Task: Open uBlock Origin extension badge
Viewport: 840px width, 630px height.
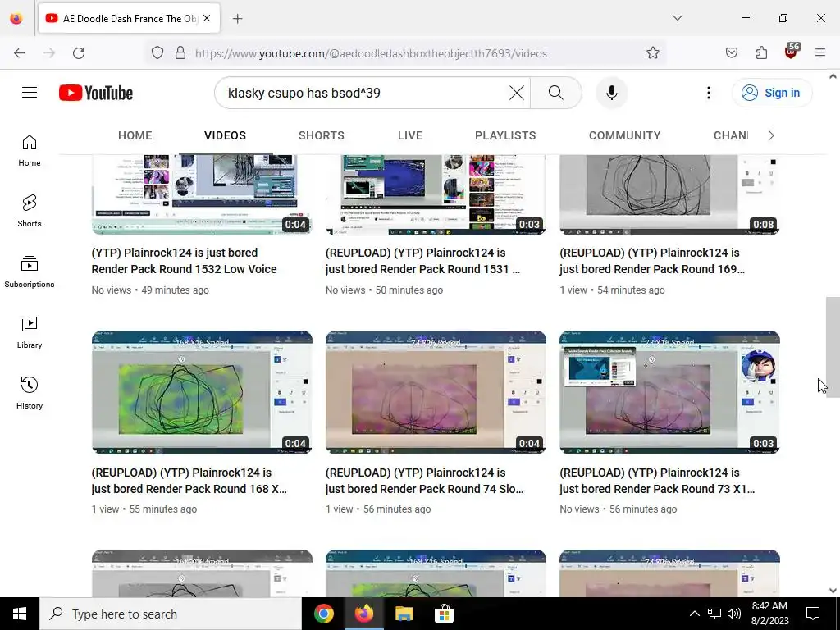Action: click(x=792, y=52)
